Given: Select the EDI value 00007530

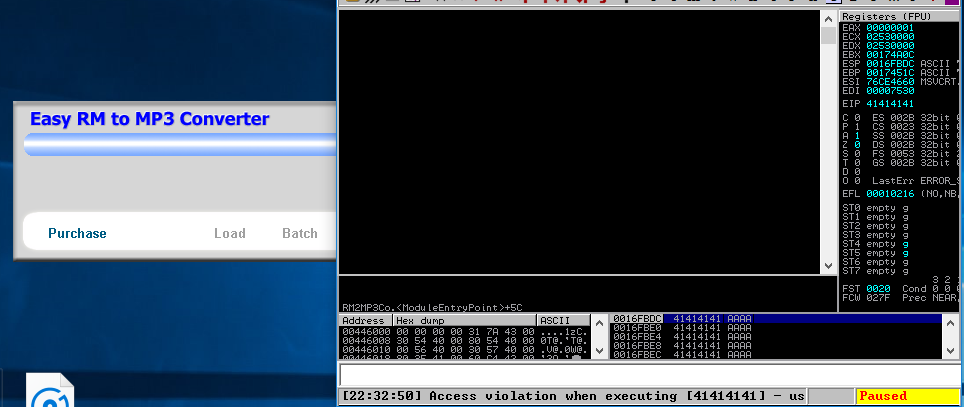Looking at the screenshot, I should tap(890, 91).
